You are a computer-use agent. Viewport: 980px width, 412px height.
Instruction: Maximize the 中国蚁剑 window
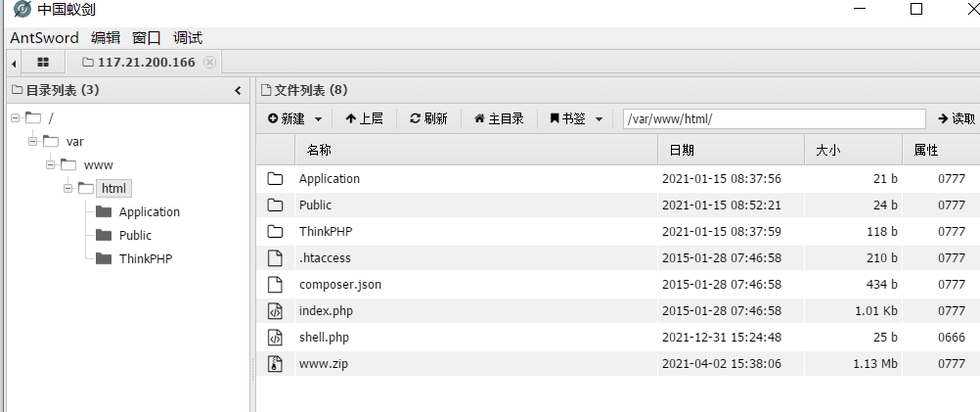coord(915,8)
